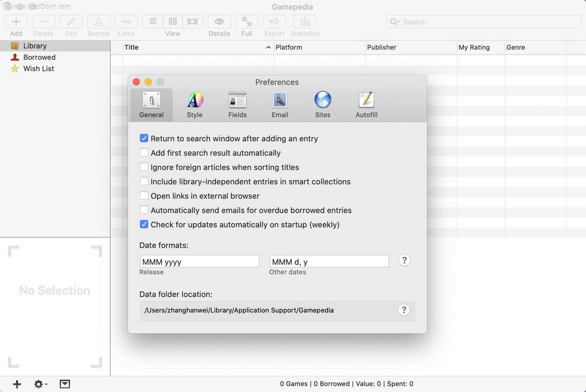
Task: Click the Release date format field
Action: [x=200, y=261]
